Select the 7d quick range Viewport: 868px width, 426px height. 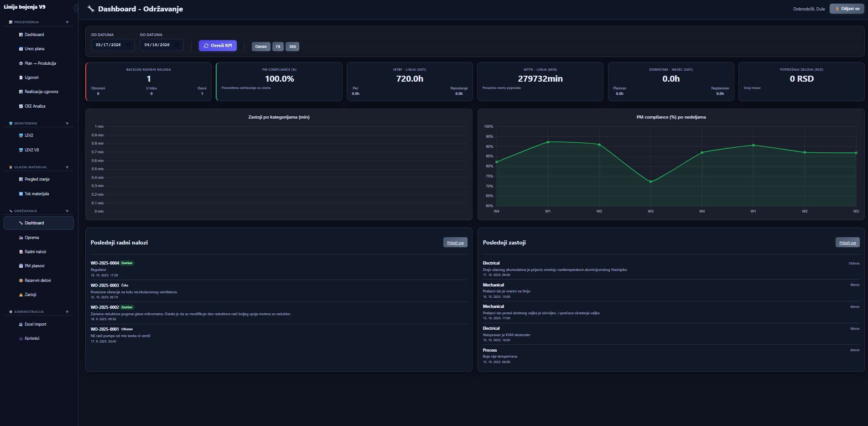(278, 47)
